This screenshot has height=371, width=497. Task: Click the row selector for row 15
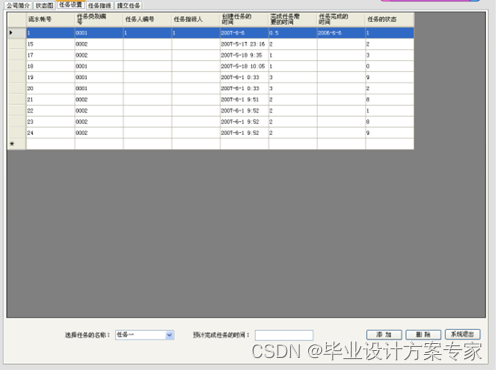click(17, 44)
